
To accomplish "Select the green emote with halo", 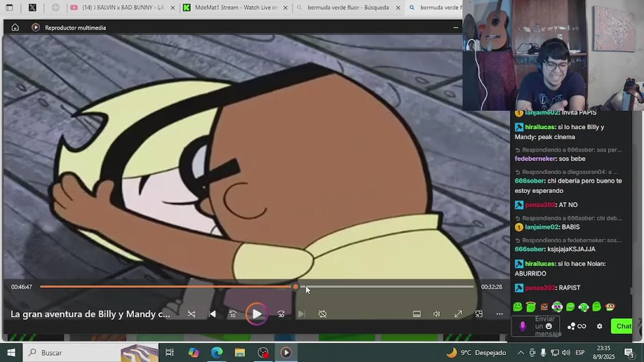I will [x=531, y=307].
